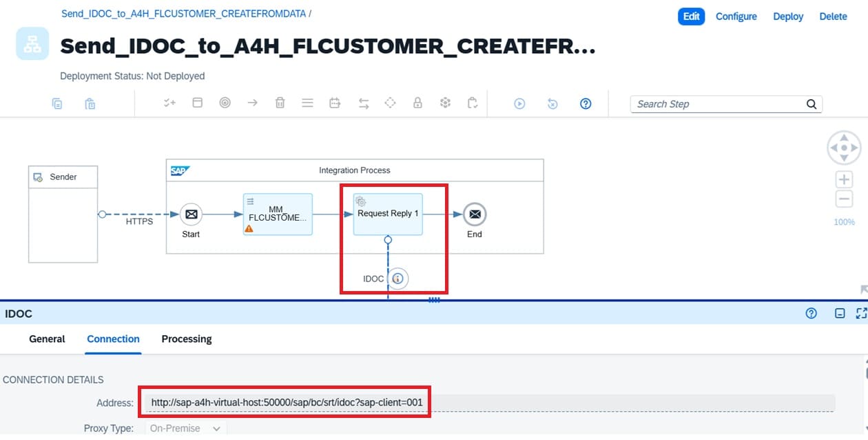Select the Request Reply 1 step
The width and height of the screenshot is (868, 440).
(388, 214)
